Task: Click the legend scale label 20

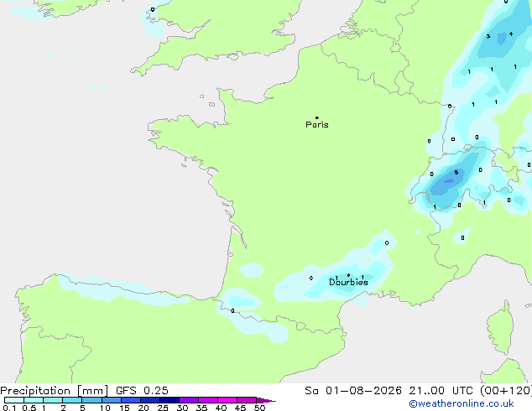Action: pos(143,408)
